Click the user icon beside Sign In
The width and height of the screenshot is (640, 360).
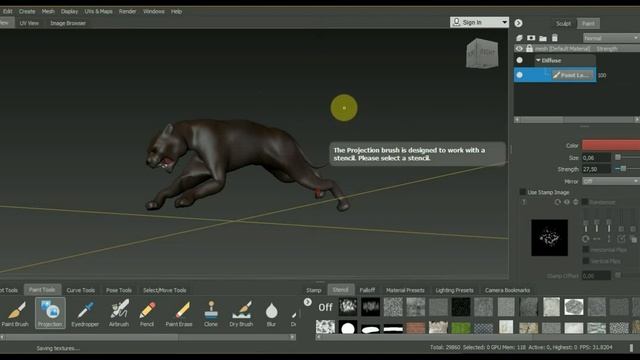(457, 22)
